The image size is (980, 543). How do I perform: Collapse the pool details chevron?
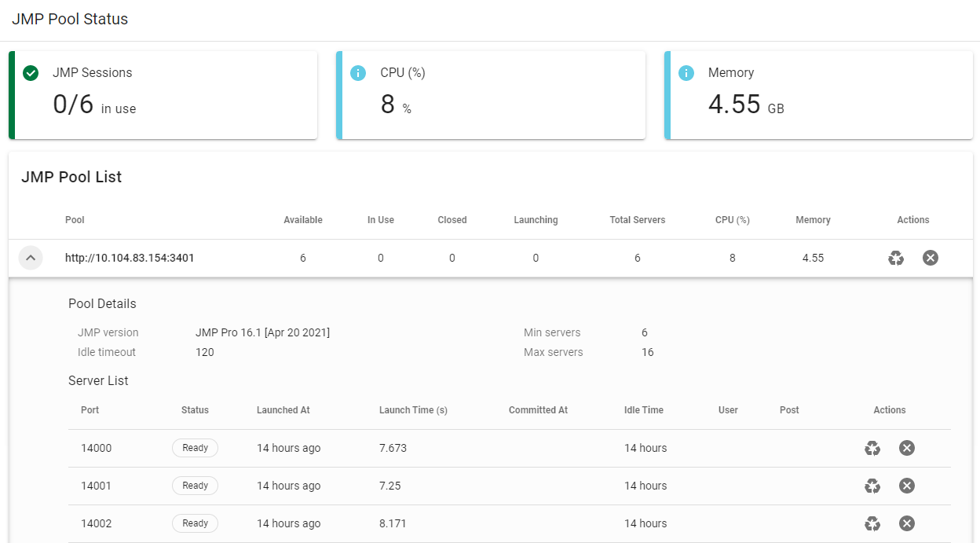click(31, 258)
